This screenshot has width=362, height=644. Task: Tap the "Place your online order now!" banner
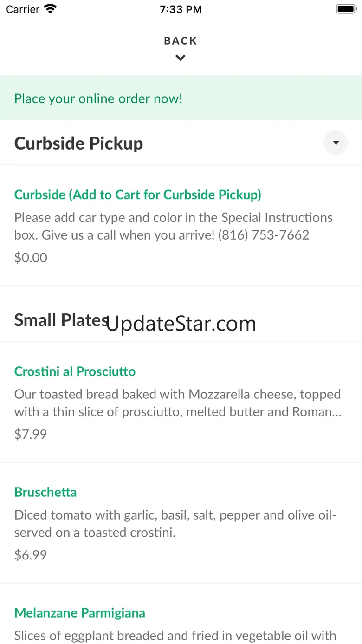pyautogui.click(x=98, y=98)
